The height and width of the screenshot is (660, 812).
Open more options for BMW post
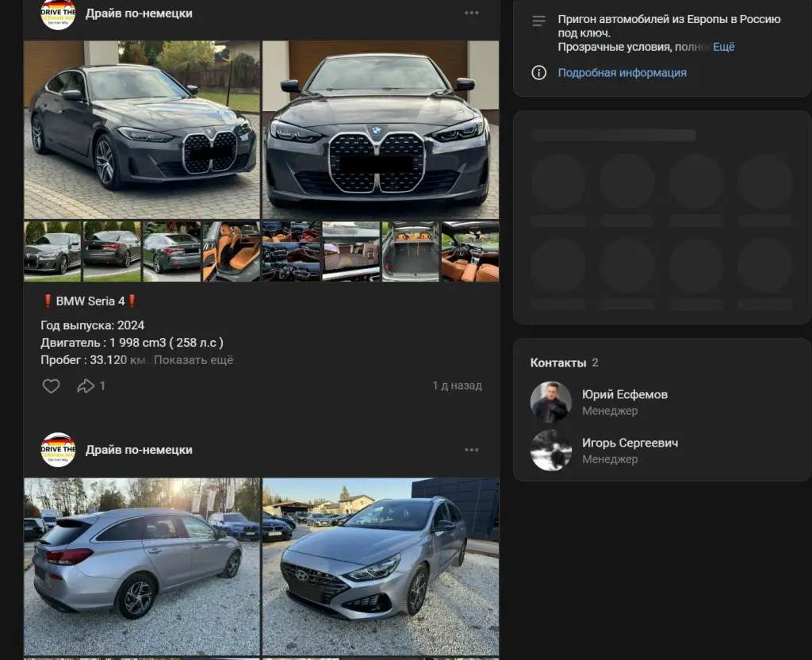click(x=471, y=13)
